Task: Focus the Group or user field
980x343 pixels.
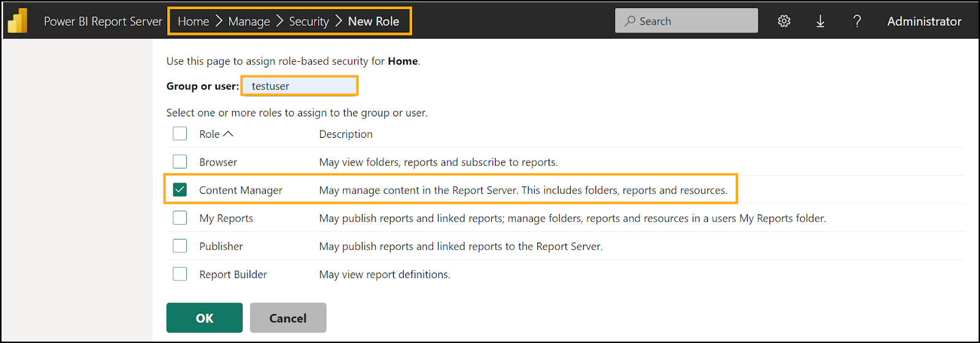Action: tap(300, 86)
